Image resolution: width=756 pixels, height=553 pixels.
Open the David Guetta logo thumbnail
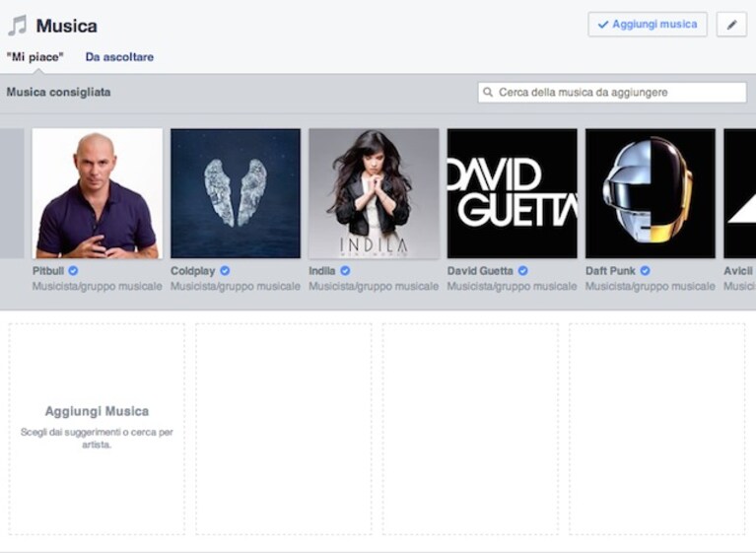pyautogui.click(x=512, y=193)
